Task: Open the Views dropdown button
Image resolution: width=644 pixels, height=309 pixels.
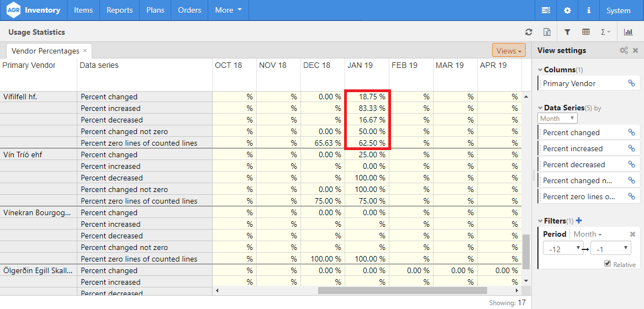Action: click(x=509, y=51)
